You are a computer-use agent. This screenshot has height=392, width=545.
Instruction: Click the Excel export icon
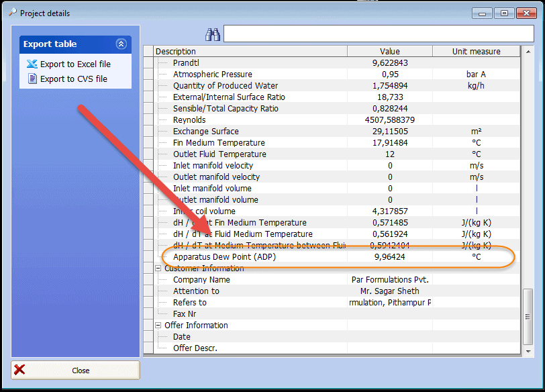pyautogui.click(x=32, y=64)
